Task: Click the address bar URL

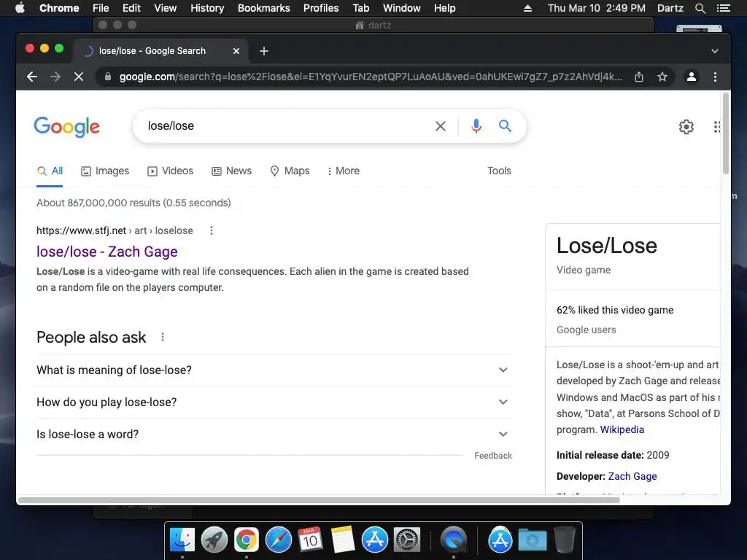Action: pos(371,77)
